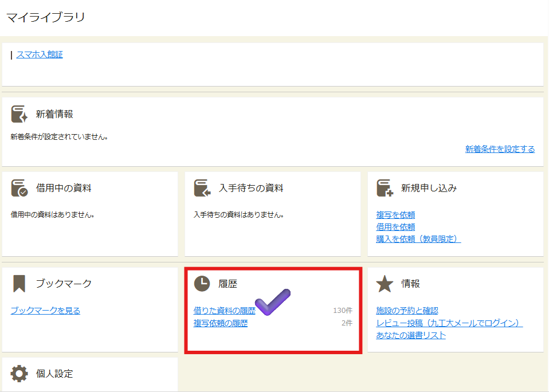Open the ブックマークを見る link

(x=45, y=311)
